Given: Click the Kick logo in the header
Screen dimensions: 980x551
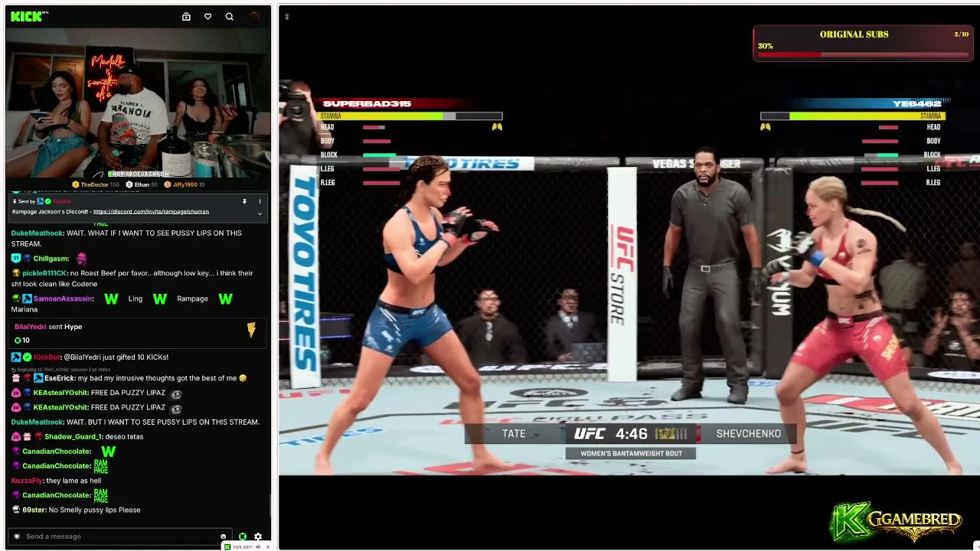Looking at the screenshot, I should 29,16.
